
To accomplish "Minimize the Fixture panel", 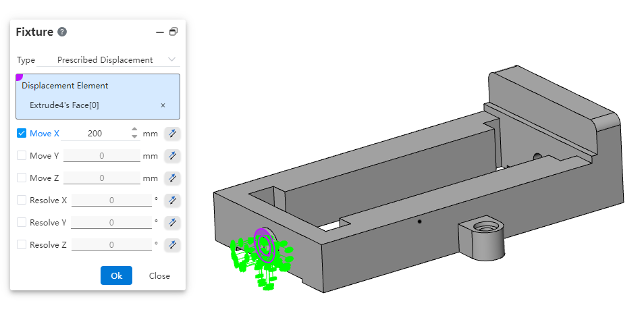I will coord(160,32).
